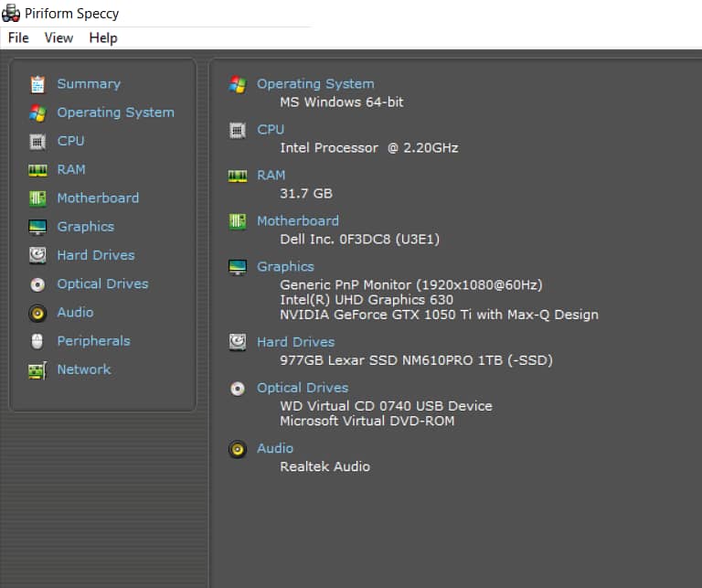The image size is (702, 588).
Task: Open the File menu
Action: (x=18, y=37)
